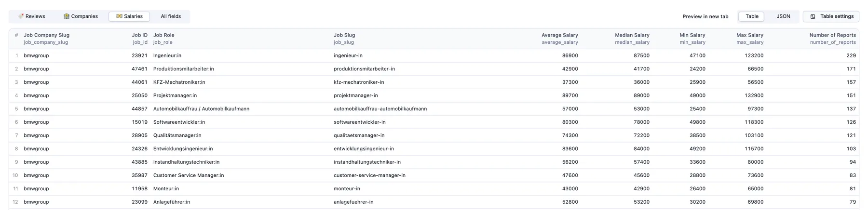Click the Job Role column header
The width and height of the screenshot is (868, 210).
pos(164,39)
